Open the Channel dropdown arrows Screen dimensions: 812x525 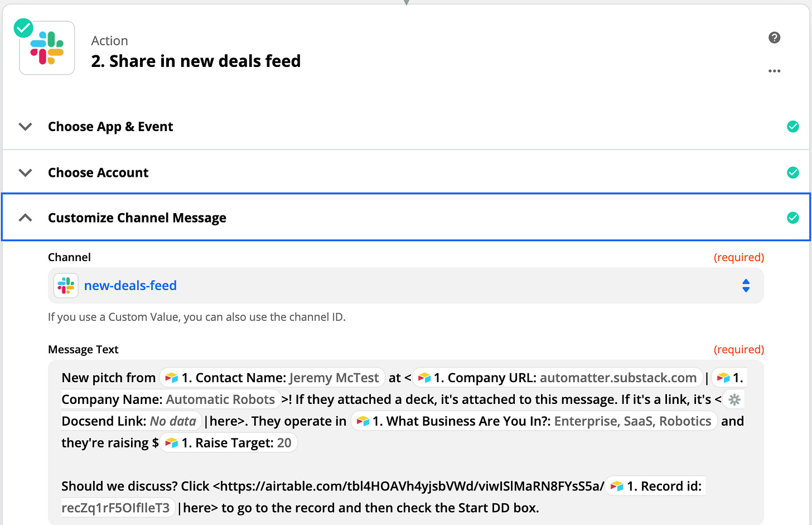[746, 286]
